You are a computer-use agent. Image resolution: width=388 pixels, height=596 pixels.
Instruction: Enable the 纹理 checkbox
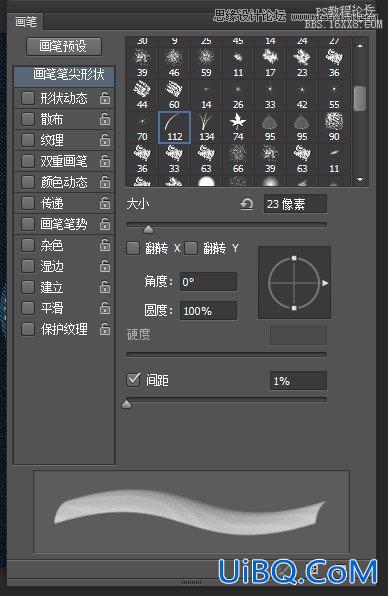(x=28, y=140)
